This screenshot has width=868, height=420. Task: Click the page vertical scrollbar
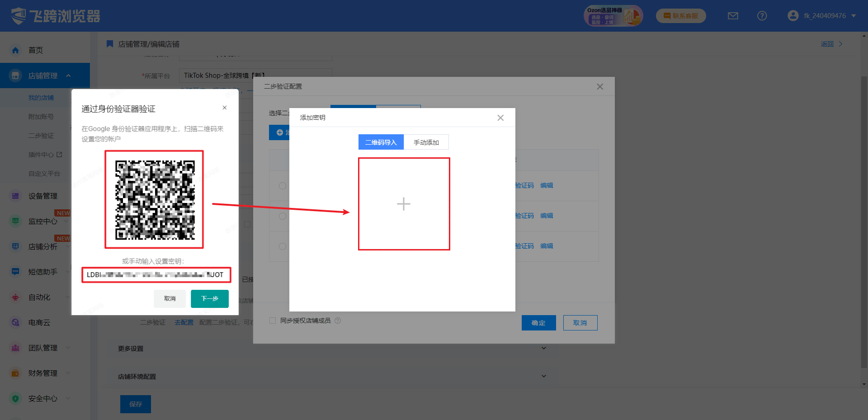point(864,222)
